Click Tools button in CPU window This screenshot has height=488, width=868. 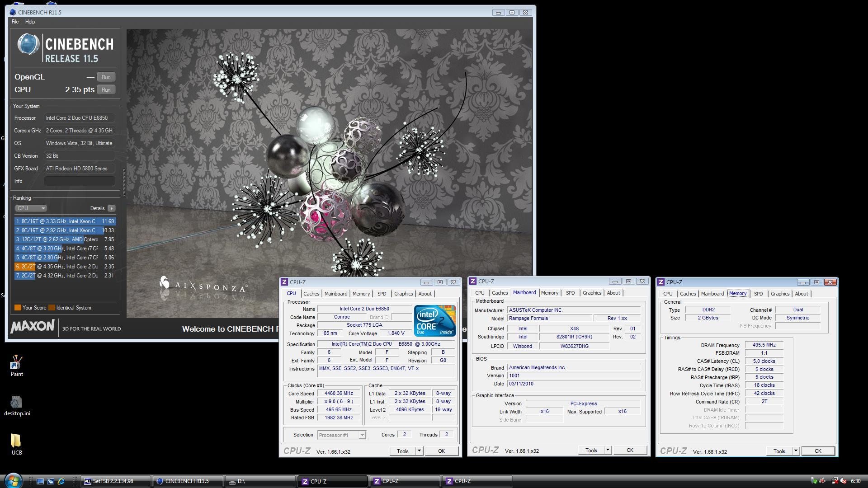pos(402,451)
